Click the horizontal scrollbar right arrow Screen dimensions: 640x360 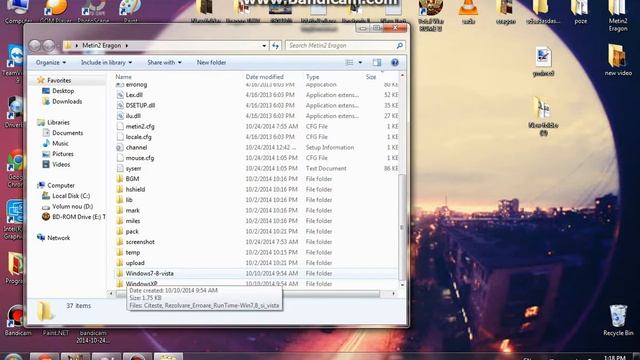pos(393,293)
